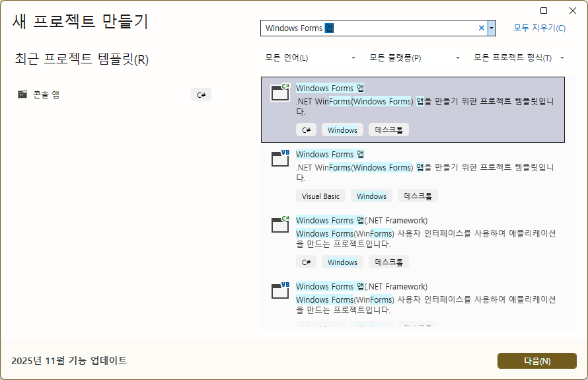Click the 모두 지우기(C) link
588x380 pixels.
pyautogui.click(x=539, y=28)
